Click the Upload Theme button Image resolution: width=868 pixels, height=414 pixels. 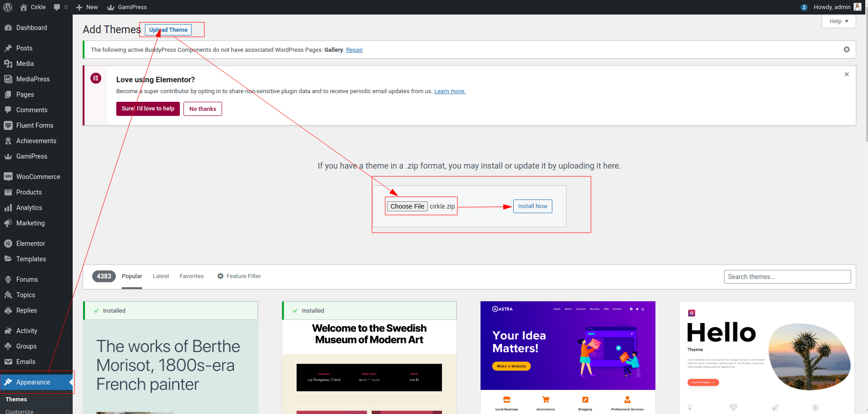click(168, 30)
